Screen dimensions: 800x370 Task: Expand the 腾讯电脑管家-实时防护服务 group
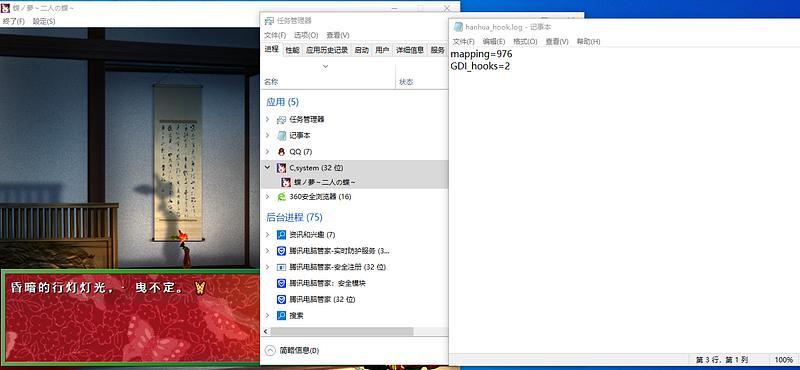point(267,251)
